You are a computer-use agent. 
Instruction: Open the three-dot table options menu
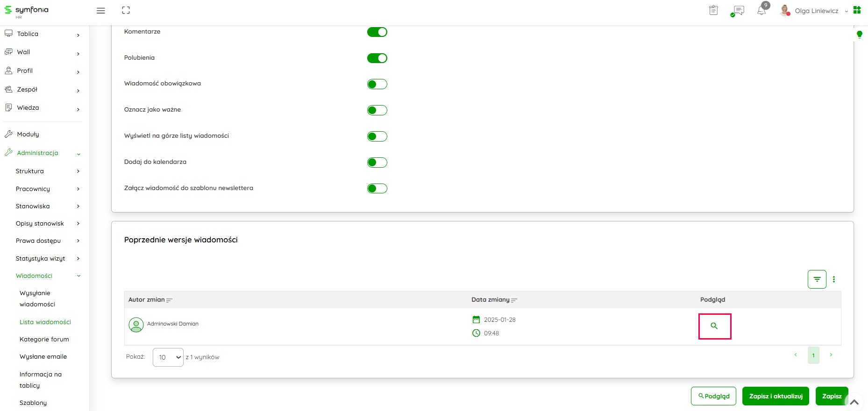point(834,279)
